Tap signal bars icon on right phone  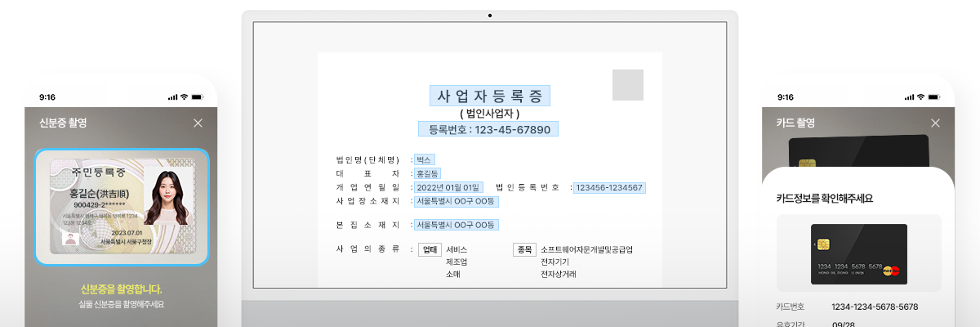[909, 97]
